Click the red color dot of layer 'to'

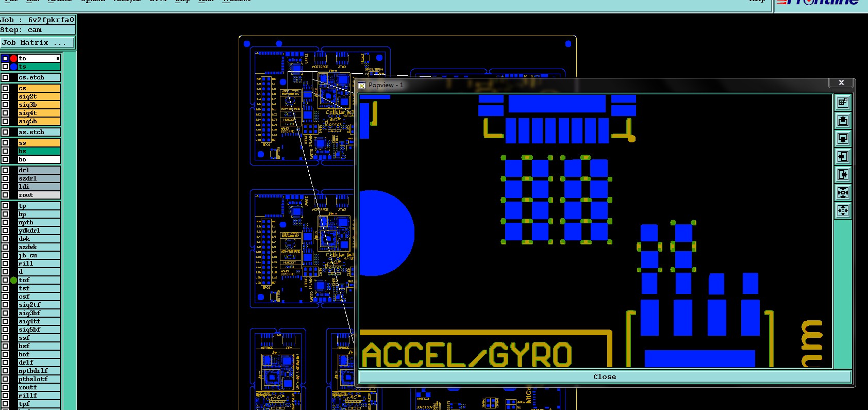(13, 58)
